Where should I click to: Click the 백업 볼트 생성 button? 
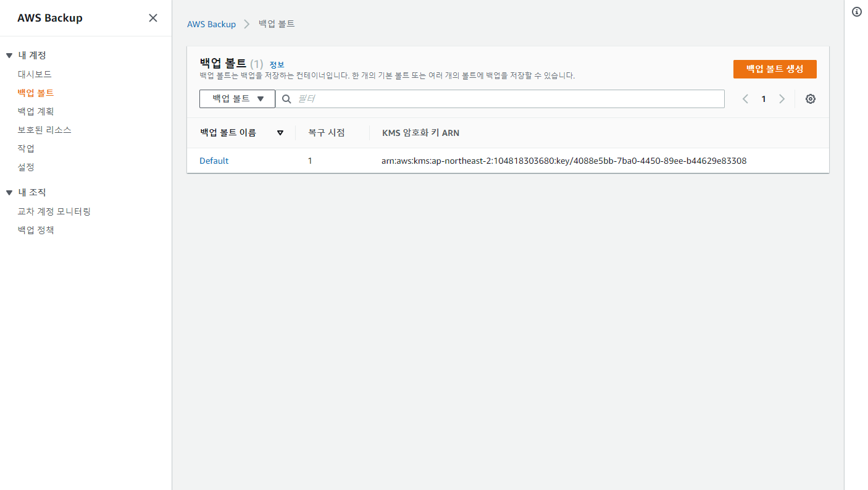(775, 69)
